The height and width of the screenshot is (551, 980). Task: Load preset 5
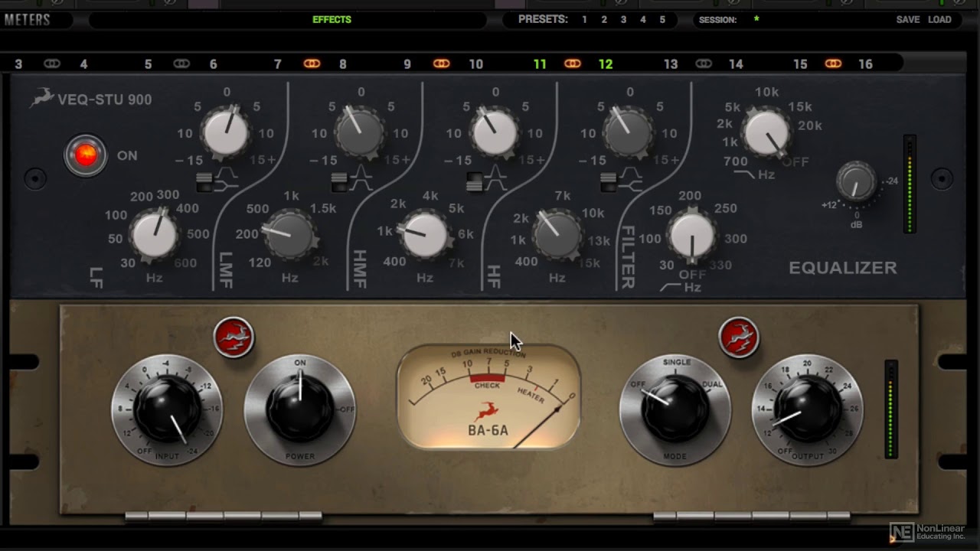tap(662, 20)
